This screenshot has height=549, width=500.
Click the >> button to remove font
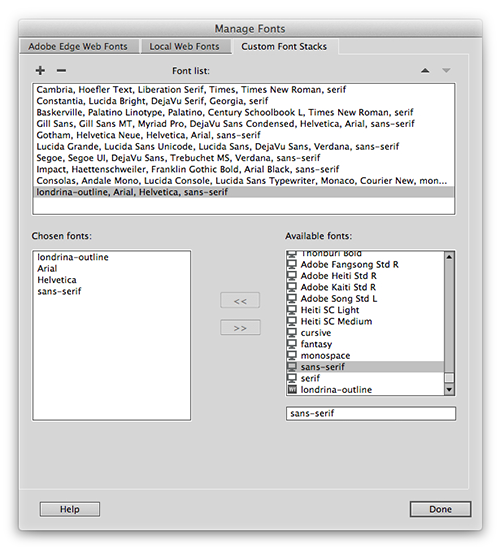point(240,328)
